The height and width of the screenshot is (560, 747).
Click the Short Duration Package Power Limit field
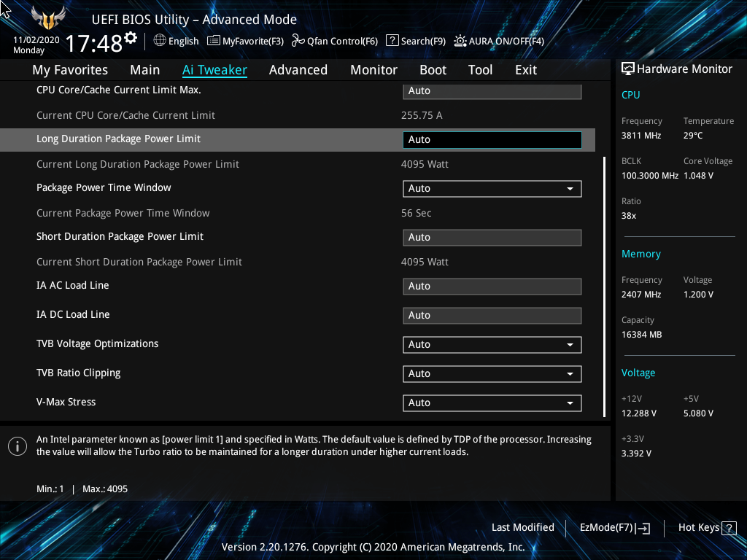click(492, 238)
